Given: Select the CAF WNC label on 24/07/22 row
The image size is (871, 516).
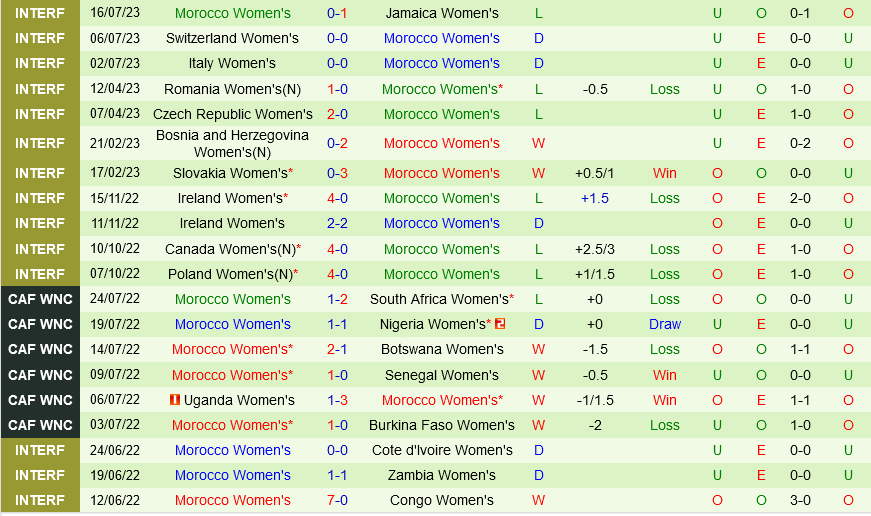Looking at the screenshot, I should pyautogui.click(x=40, y=299).
